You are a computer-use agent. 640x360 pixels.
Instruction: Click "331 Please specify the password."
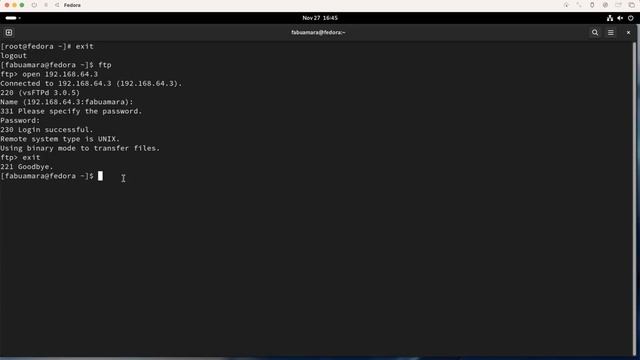coord(71,111)
